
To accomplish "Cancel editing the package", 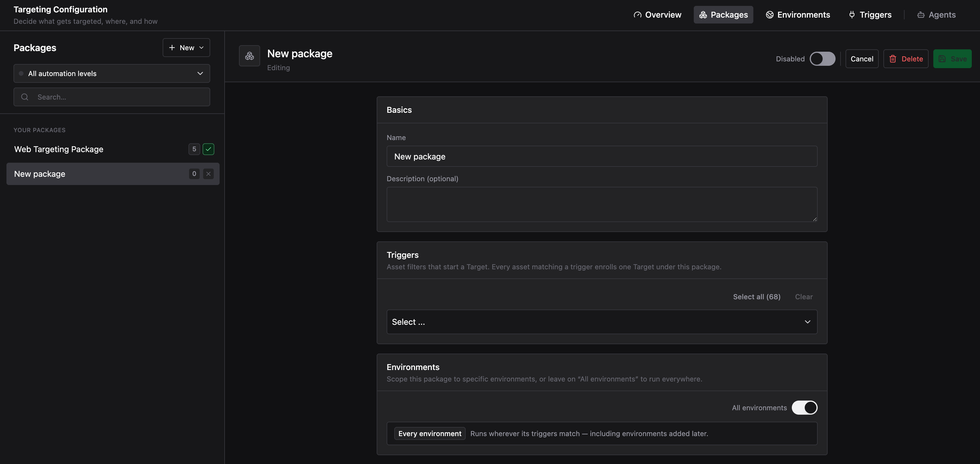I will click(x=862, y=59).
